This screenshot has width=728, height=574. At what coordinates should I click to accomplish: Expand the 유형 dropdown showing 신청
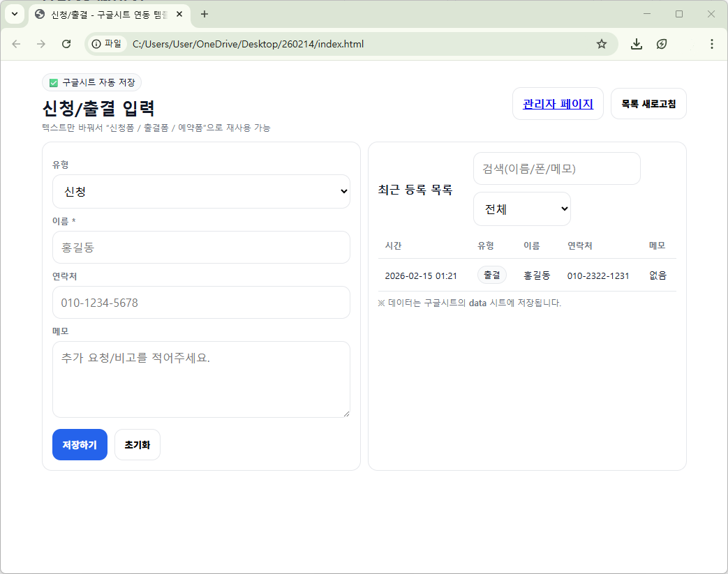click(x=201, y=191)
